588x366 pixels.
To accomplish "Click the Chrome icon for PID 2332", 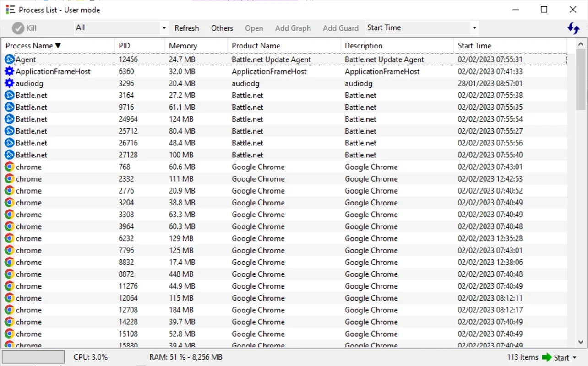I will click(10, 178).
